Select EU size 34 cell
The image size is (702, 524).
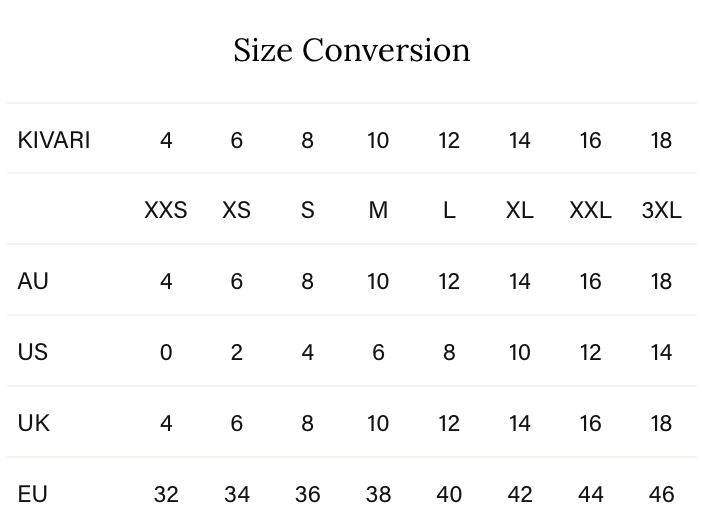point(236,494)
